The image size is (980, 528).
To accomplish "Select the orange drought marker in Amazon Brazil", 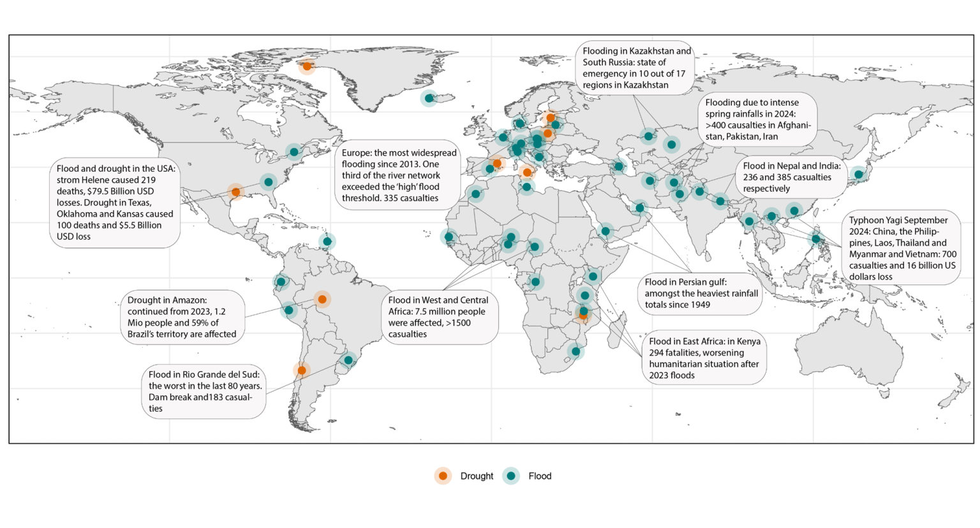I will [322, 298].
